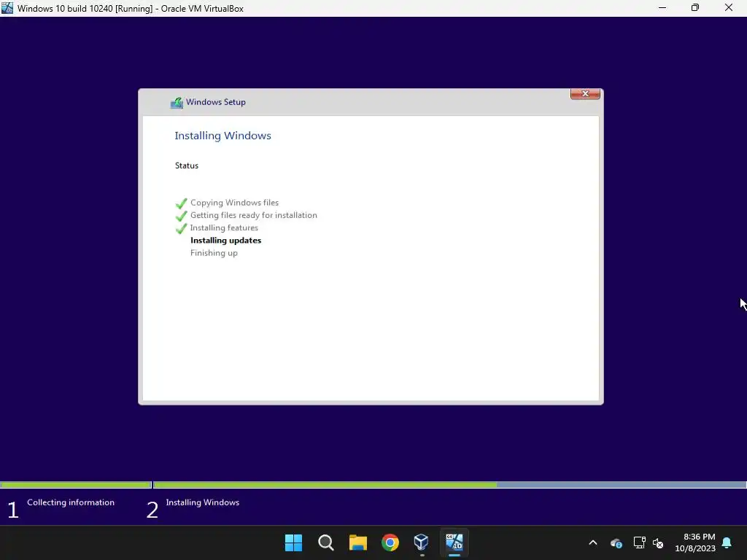747x560 pixels.
Task: Close the VirtualBox VM window
Action: coord(729,8)
